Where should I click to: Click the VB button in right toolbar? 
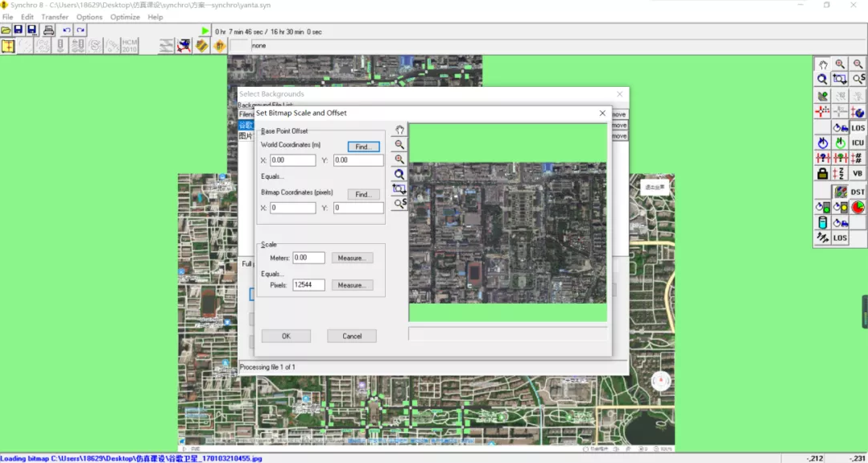click(858, 174)
